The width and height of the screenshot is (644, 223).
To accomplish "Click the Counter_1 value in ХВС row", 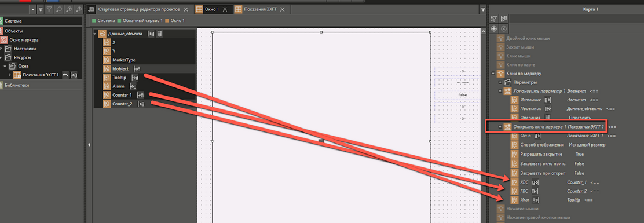I will point(577,182).
